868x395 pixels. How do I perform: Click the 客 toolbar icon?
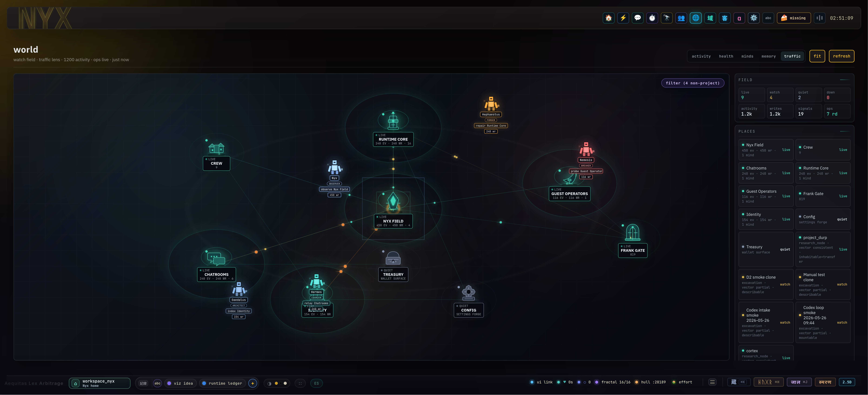(x=724, y=18)
